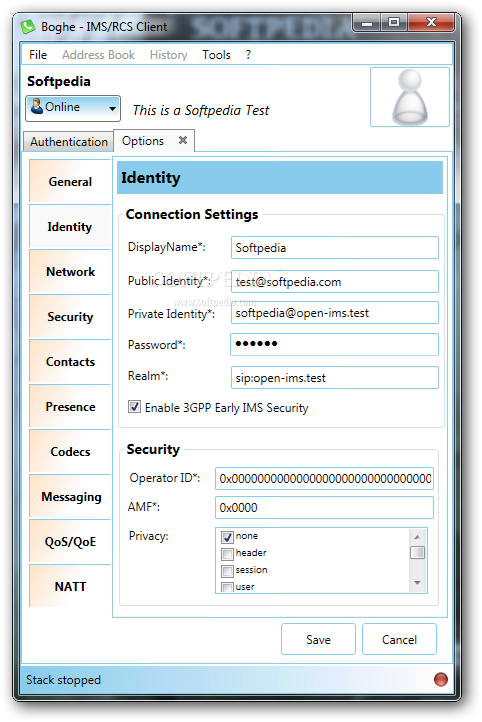Click the 'This is a Softpedia Test' status message
482x722 pixels.
201,111
